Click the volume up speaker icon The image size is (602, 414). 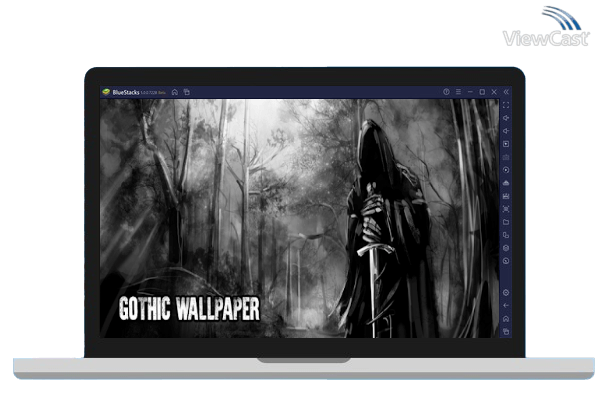click(x=506, y=118)
